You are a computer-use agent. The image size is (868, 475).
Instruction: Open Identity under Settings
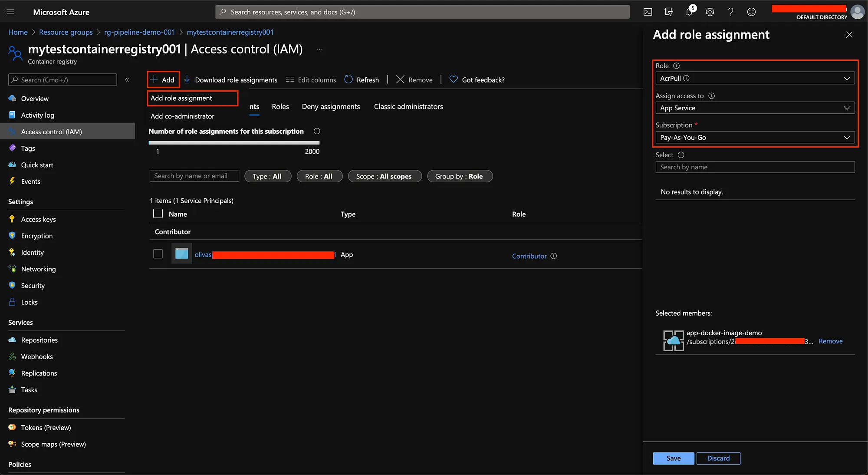[x=32, y=252]
